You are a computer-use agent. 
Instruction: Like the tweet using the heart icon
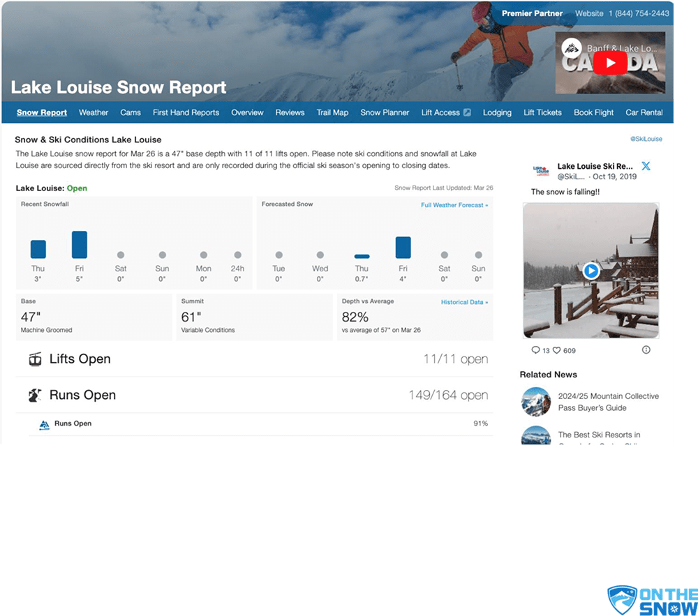click(x=556, y=350)
